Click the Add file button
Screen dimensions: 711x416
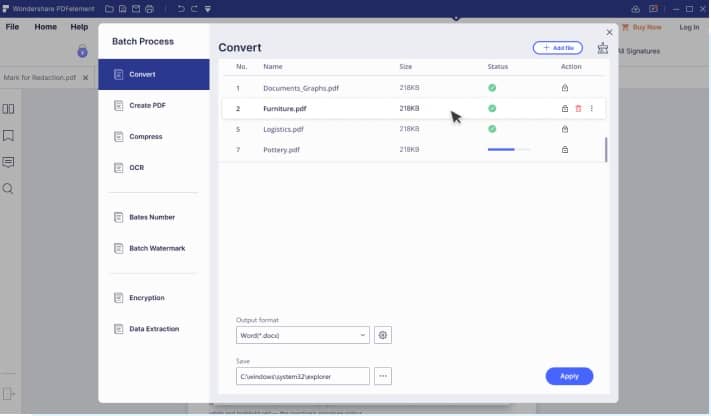click(558, 48)
